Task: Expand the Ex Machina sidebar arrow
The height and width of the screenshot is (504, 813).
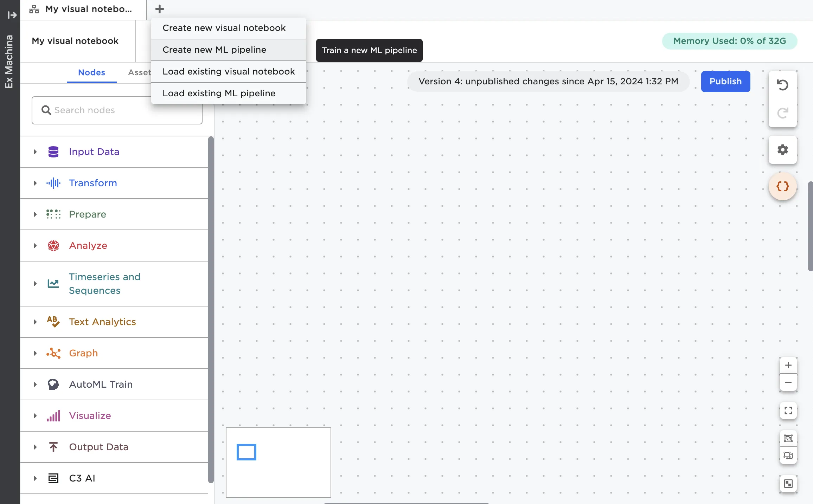Action: point(12,15)
